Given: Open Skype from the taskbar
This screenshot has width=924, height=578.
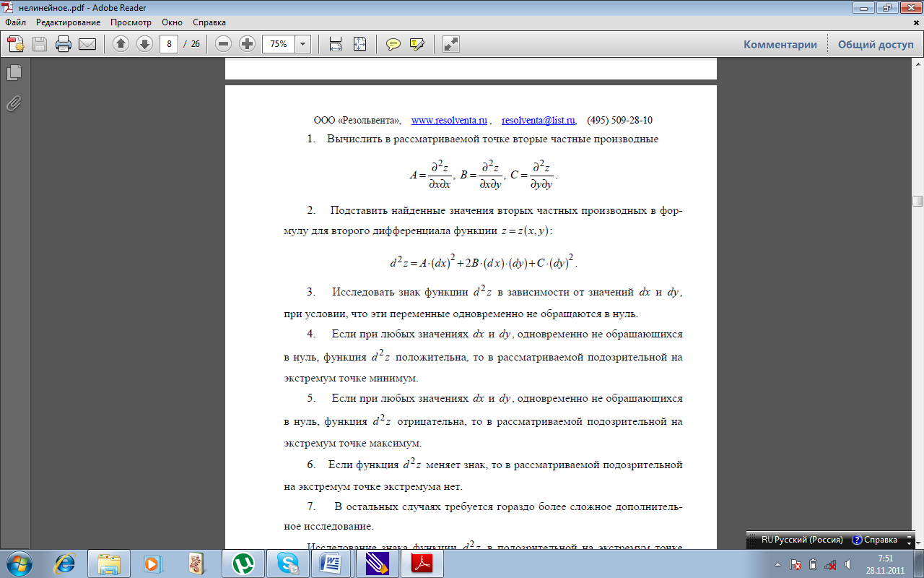Looking at the screenshot, I should (x=288, y=563).
